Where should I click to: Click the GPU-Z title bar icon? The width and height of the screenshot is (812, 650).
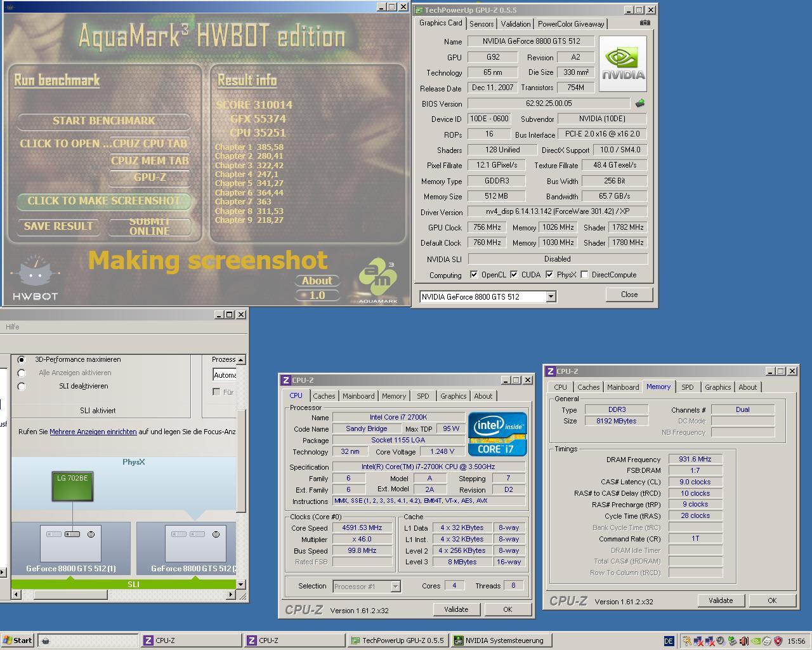click(x=419, y=10)
